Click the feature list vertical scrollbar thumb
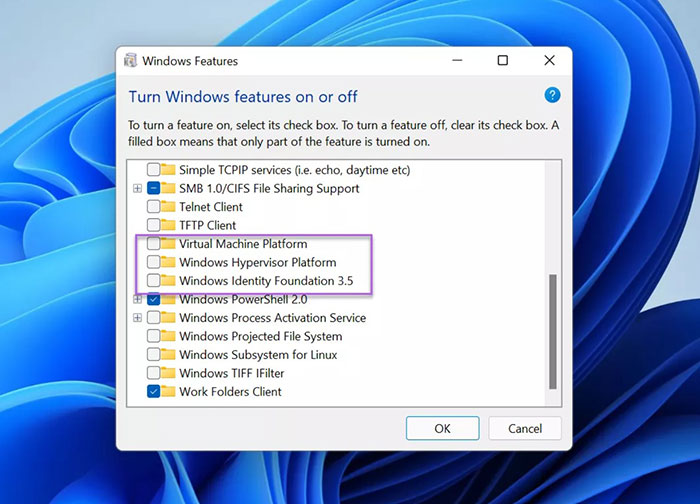Image resolution: width=700 pixels, height=504 pixels. 553,332
